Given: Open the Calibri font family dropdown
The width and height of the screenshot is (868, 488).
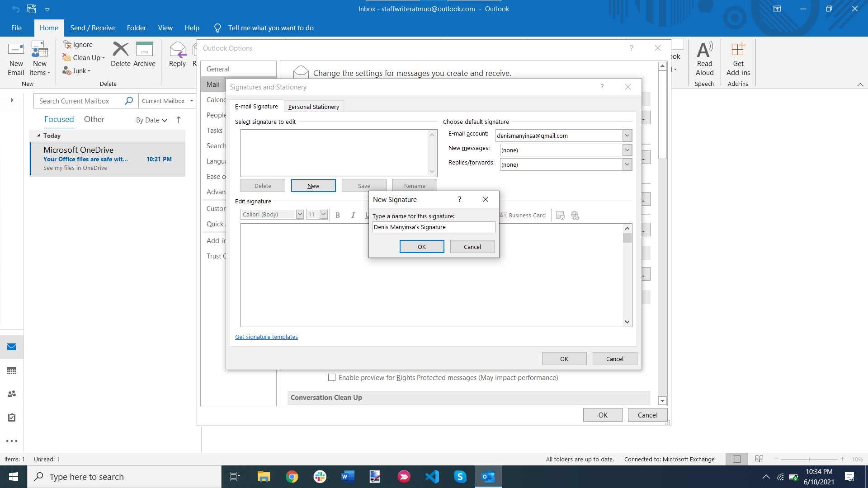Looking at the screenshot, I should click(299, 214).
